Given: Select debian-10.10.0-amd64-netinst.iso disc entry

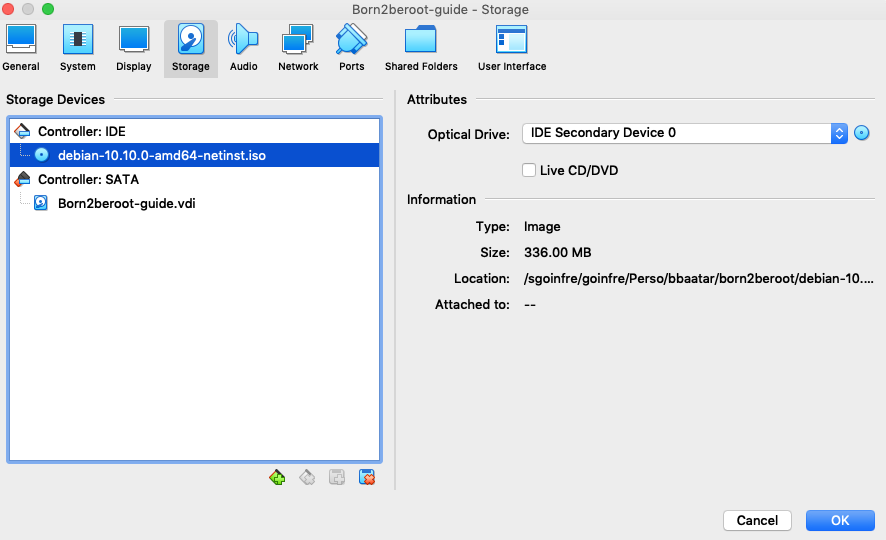Looking at the screenshot, I should (194, 155).
